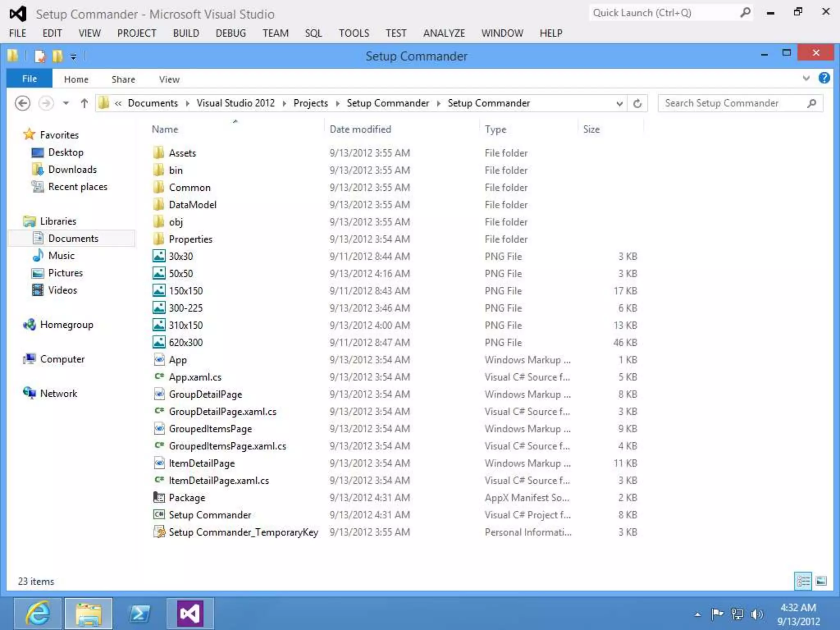Click the Up one level arrow
Screen dimensions: 840x630
click(84, 103)
